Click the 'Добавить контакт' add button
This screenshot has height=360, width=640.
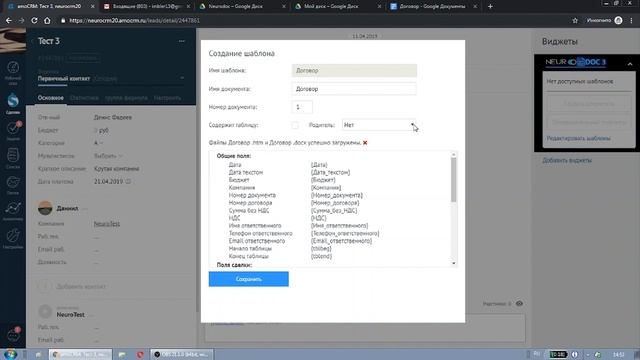[x=81, y=287]
